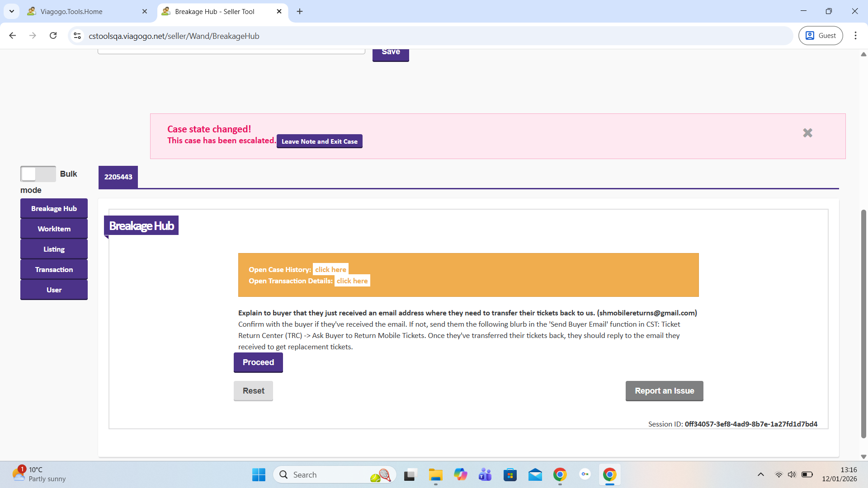The image size is (868, 488).
Task: Open Case History click here link
Action: coord(330,269)
